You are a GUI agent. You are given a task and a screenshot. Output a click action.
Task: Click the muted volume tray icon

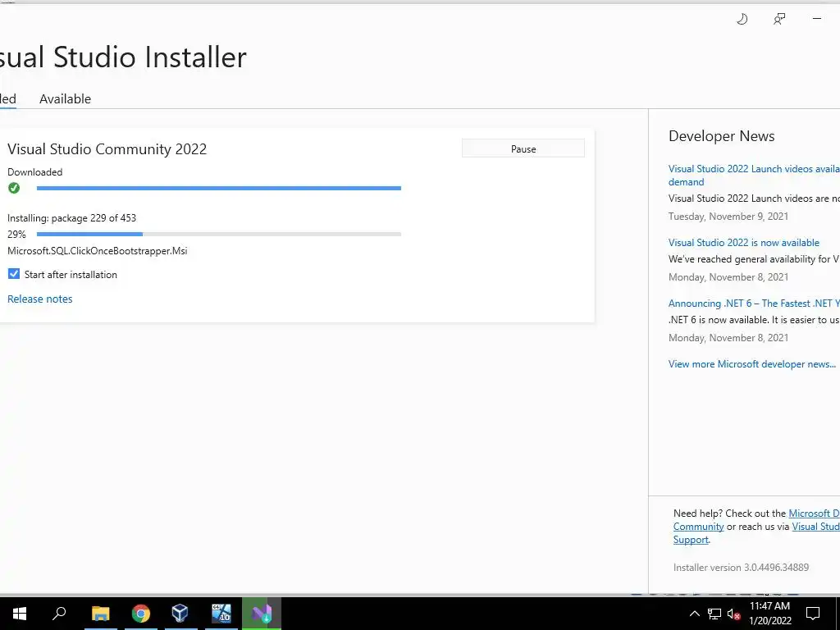(x=733, y=614)
